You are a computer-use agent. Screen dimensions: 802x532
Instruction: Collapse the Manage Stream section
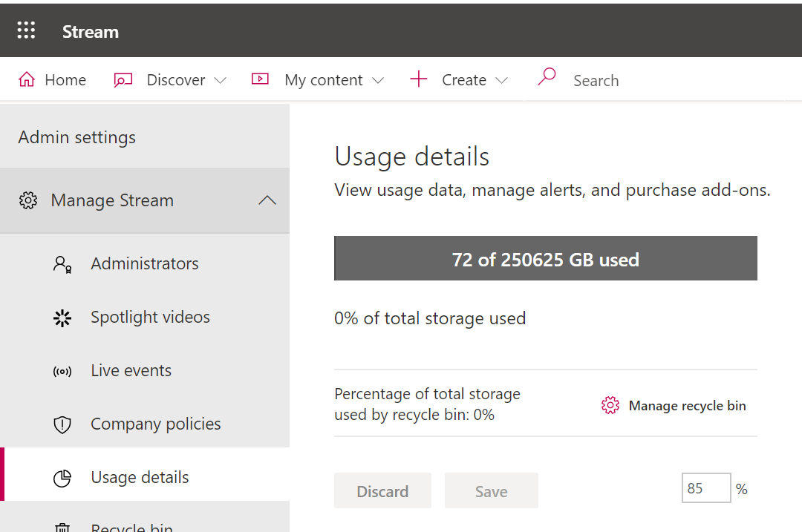click(x=267, y=200)
